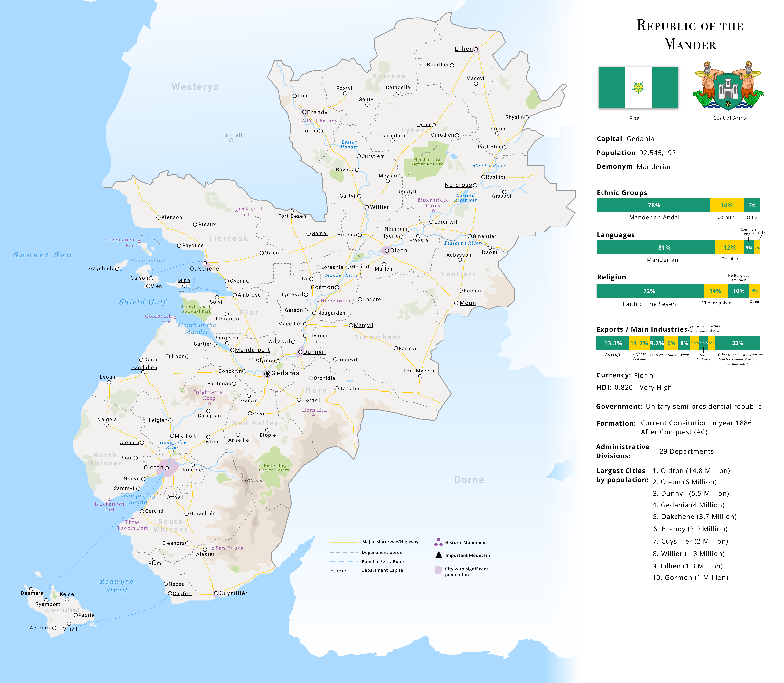Click the 'Red Valley Nature Reserve' label
This screenshot has height=683, width=784.
point(275,468)
